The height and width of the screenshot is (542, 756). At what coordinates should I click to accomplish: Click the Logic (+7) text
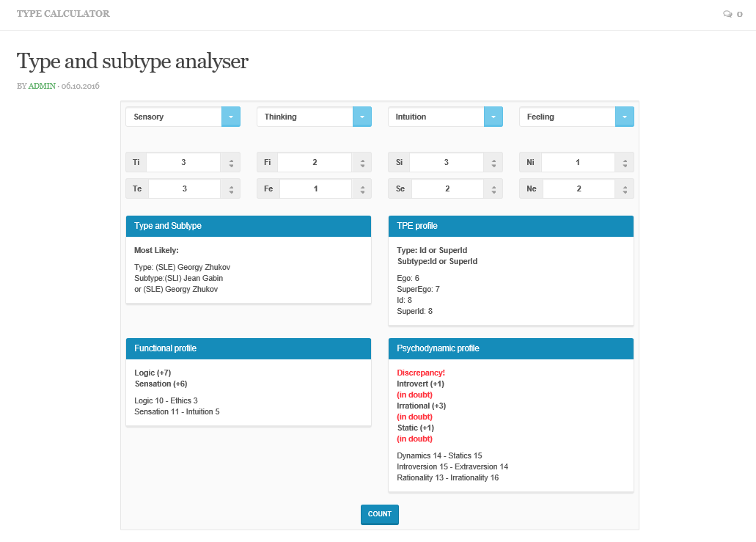(153, 373)
